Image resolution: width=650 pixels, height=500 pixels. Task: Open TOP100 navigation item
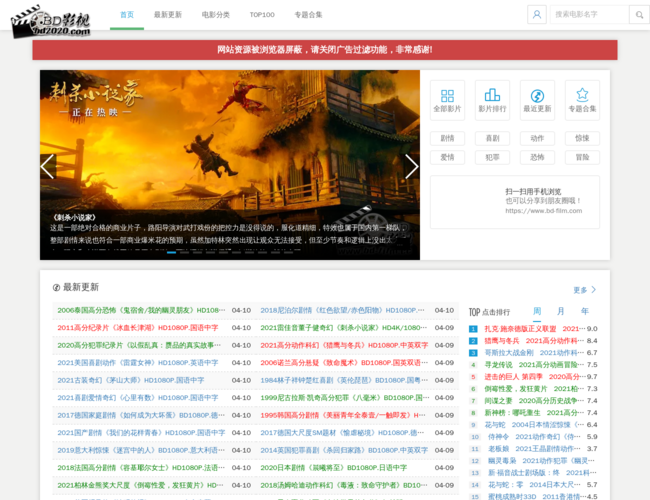pyautogui.click(x=262, y=15)
